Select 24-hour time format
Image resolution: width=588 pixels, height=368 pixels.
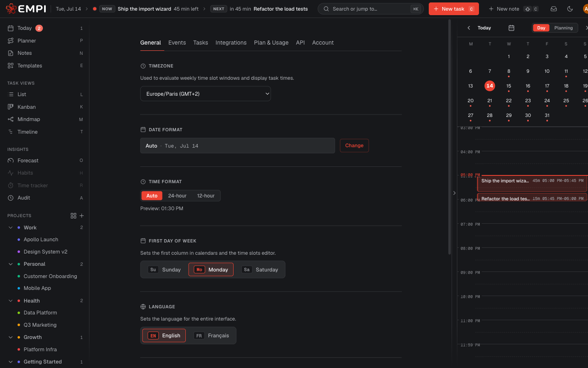[x=177, y=196]
